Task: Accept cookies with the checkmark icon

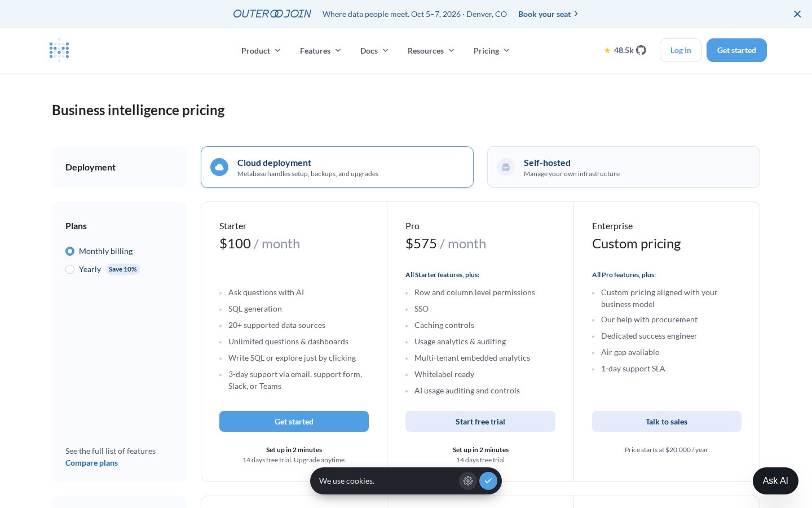Action: [x=488, y=481]
